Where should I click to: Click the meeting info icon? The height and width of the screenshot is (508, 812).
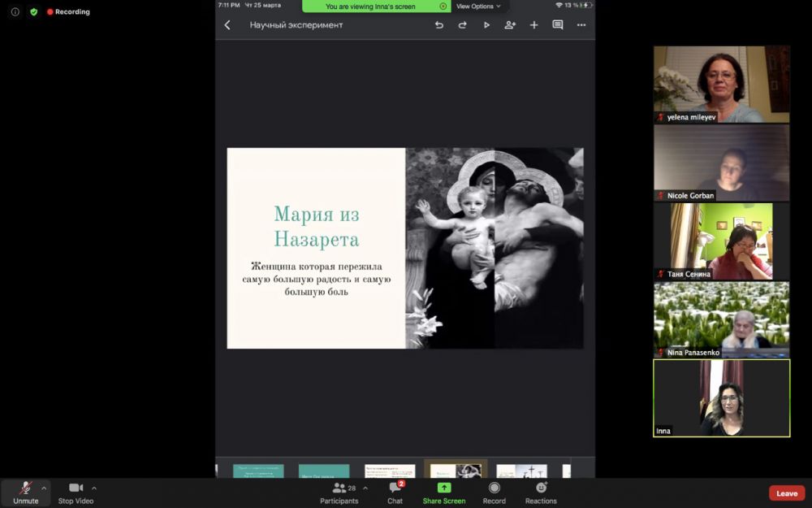coord(15,11)
